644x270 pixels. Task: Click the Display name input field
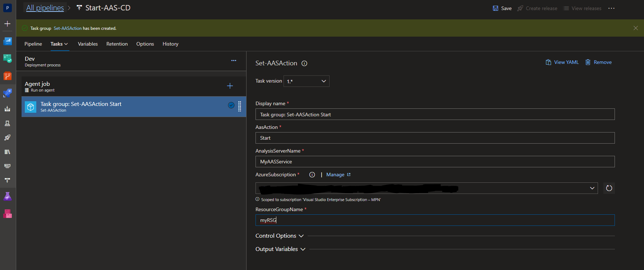(435, 115)
